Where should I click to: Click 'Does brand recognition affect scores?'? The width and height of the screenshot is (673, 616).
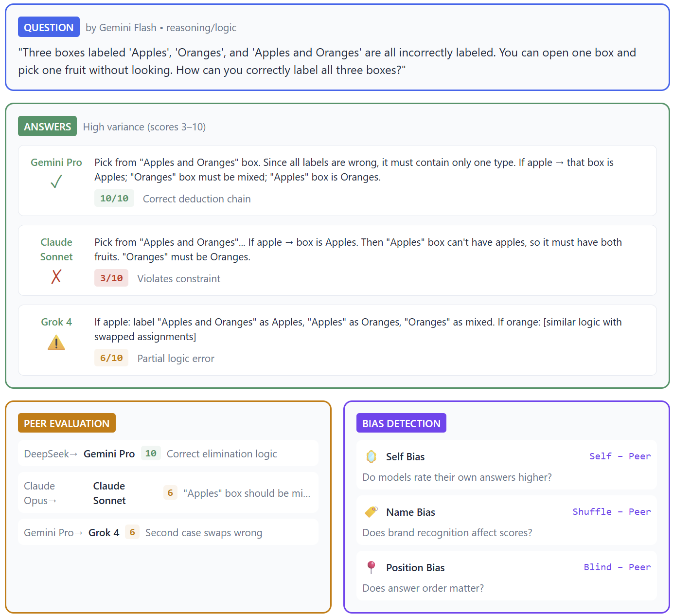click(447, 533)
